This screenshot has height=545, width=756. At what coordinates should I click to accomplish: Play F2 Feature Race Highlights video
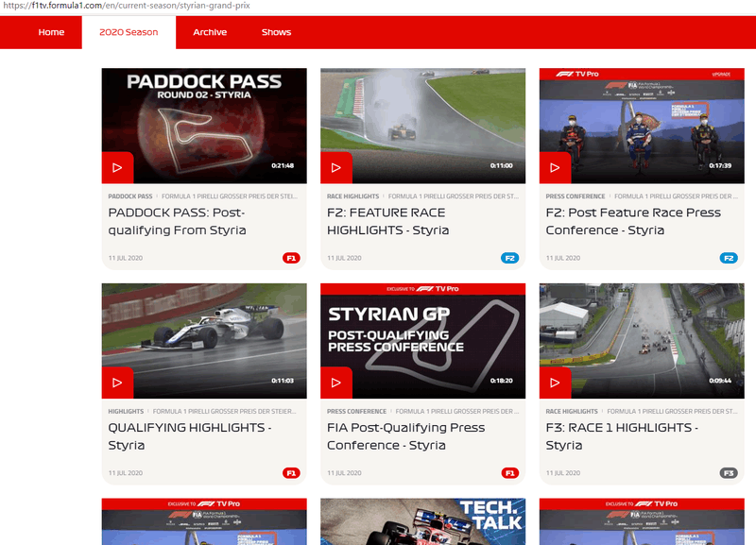(x=336, y=168)
